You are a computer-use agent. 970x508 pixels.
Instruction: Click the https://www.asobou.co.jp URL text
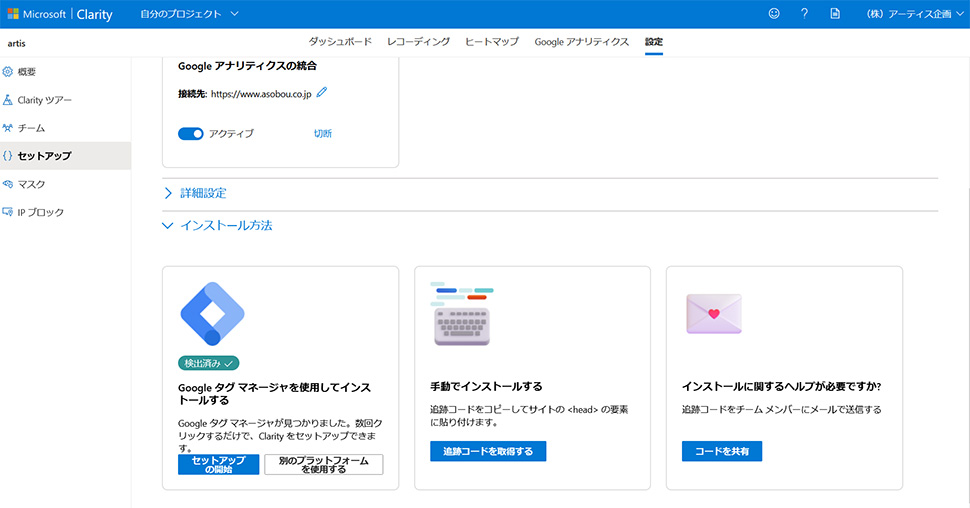[261, 94]
